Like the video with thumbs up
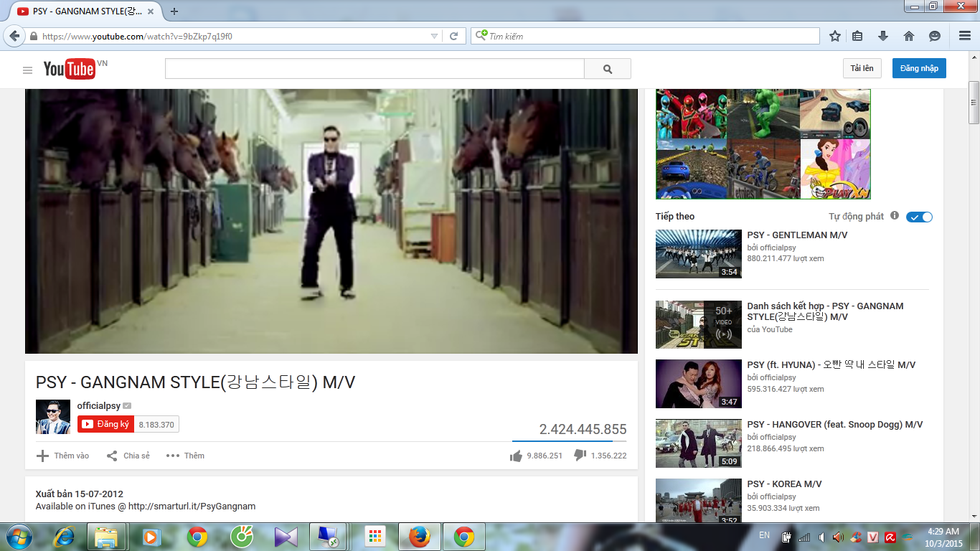Image resolution: width=980 pixels, height=551 pixels. click(516, 456)
